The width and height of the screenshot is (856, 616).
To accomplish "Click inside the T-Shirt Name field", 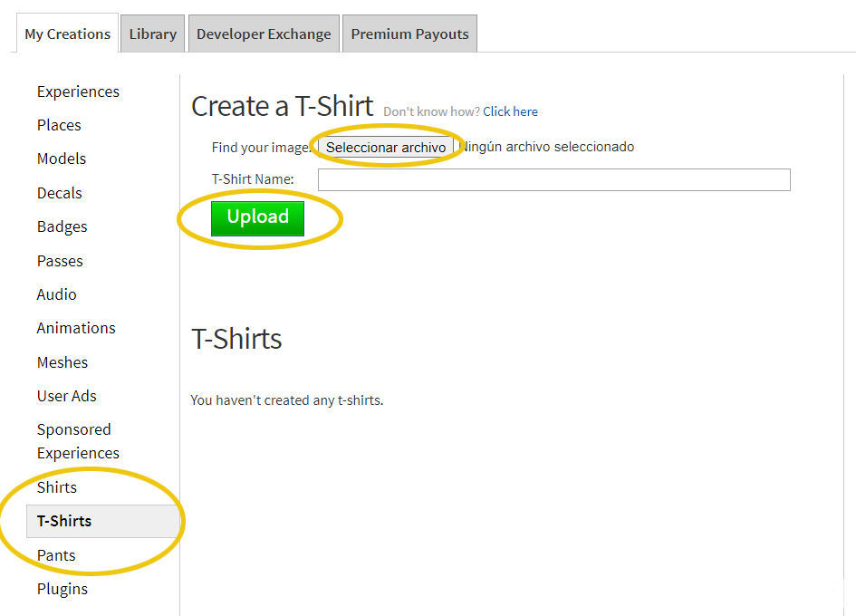I will coord(553,179).
